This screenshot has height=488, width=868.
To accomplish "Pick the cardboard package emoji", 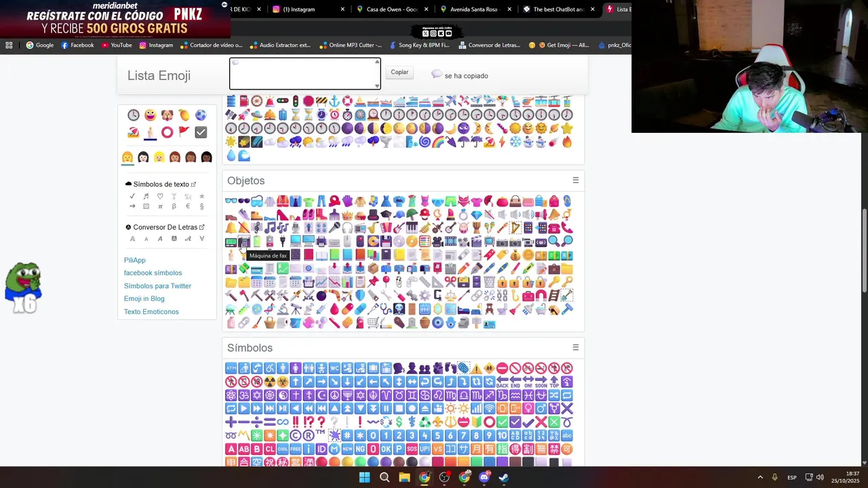I will pyautogui.click(x=373, y=268).
